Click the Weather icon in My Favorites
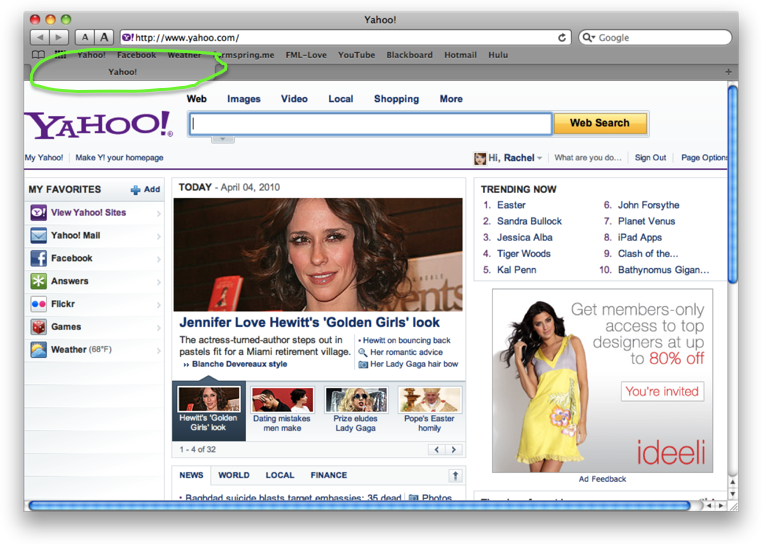 click(38, 350)
